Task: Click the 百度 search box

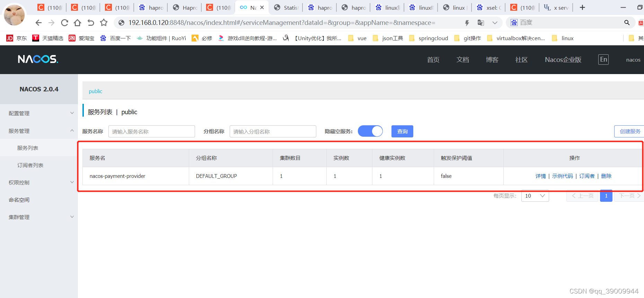Action: tap(570, 22)
